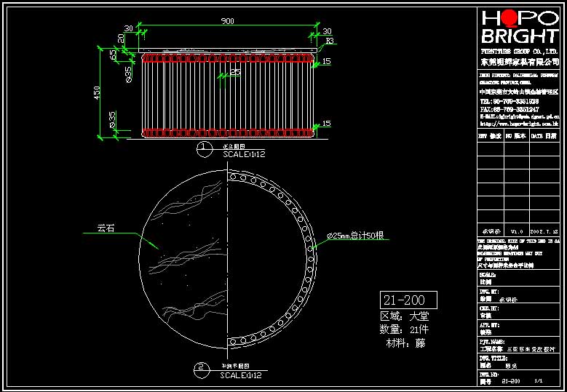Click the HOPO BRIGHT company logo
Screen dimensions: 567x392
pyautogui.click(x=520, y=27)
